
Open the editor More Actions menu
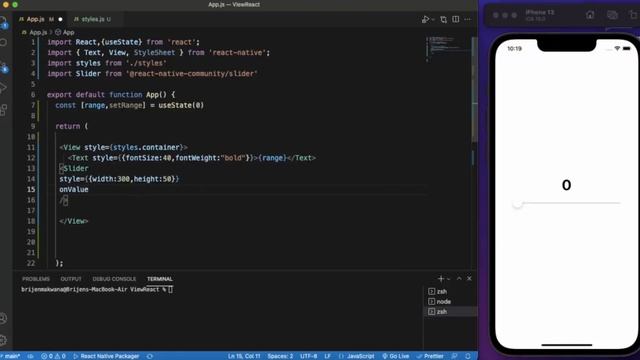[x=468, y=19]
